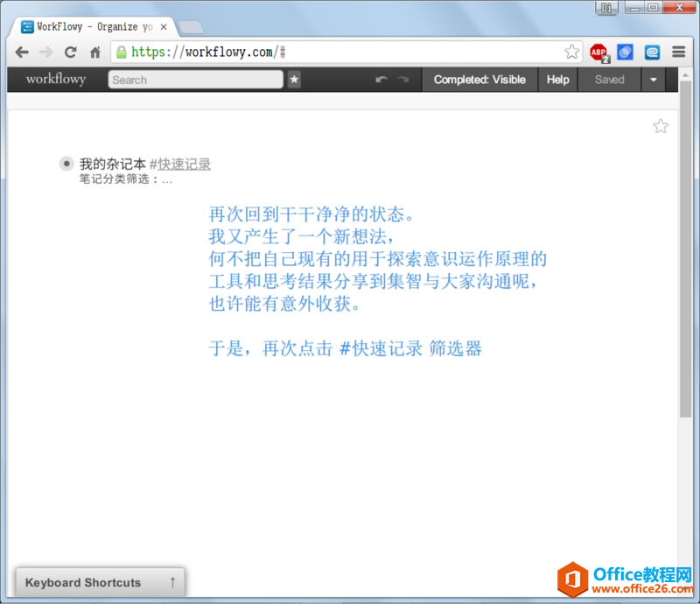Click the bullet of 我的杂记本
700x604 pixels.
tap(66, 164)
